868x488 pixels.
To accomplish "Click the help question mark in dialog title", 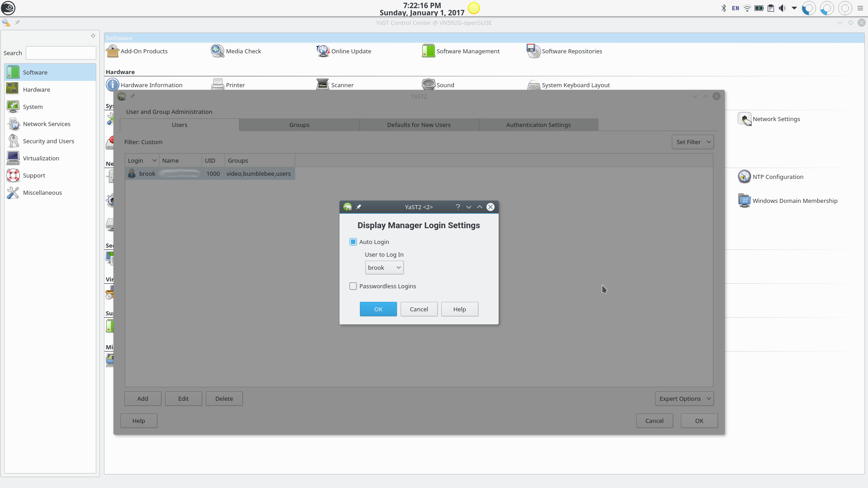I will 458,207.
